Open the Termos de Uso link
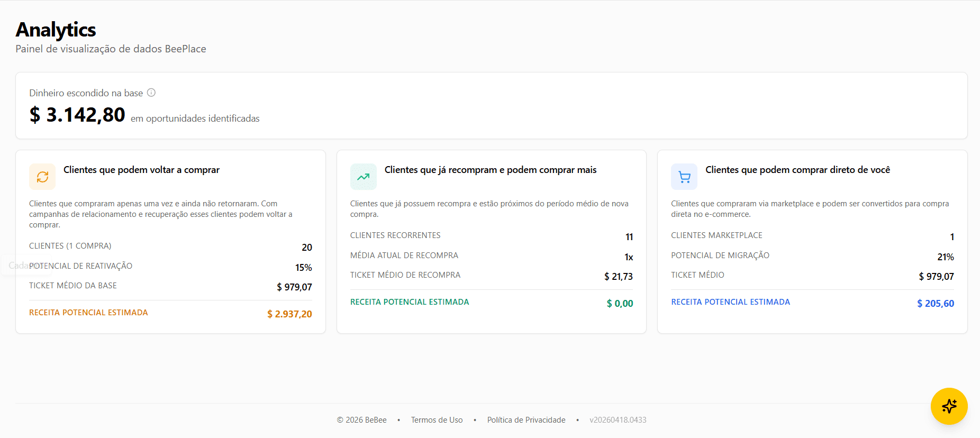980x438 pixels. click(x=437, y=420)
